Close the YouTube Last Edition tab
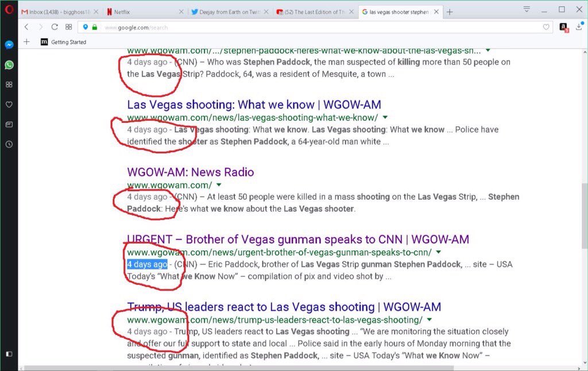The height and width of the screenshot is (371, 588). pyautogui.click(x=351, y=12)
